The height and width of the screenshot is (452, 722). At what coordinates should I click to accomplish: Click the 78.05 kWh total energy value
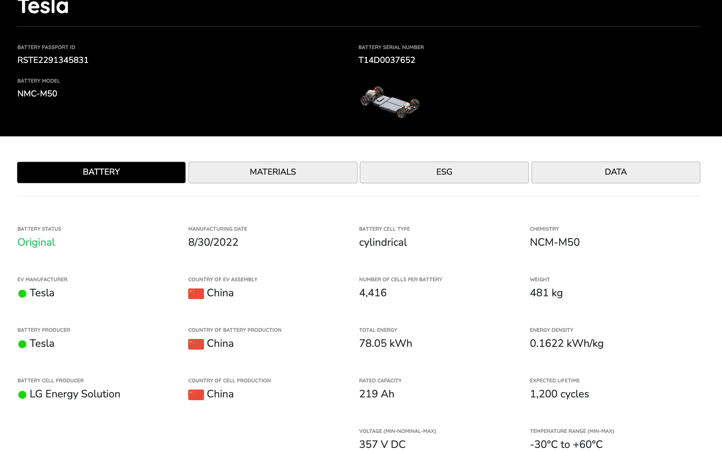tap(385, 343)
